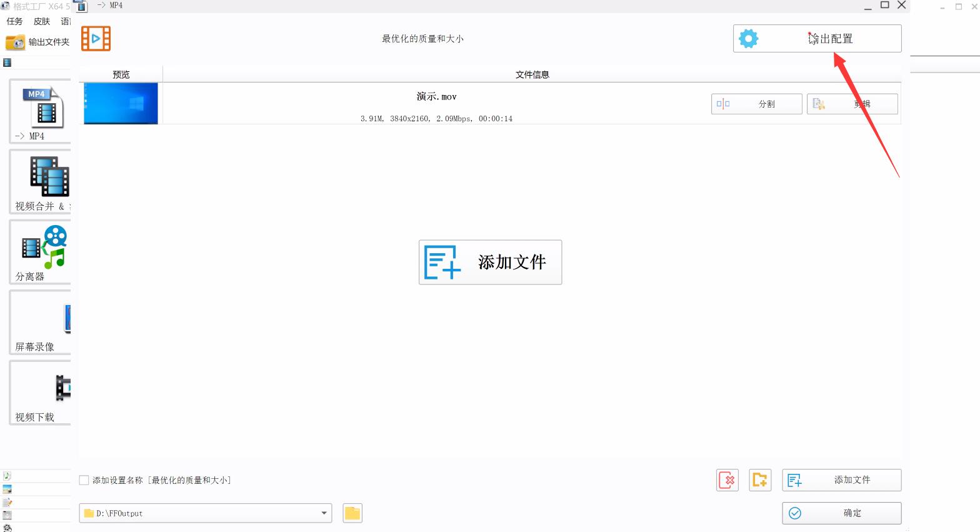This screenshot has width=980, height=532.
Task: Expand the D:\FFOutput output path dropdown
Action: pyautogui.click(x=324, y=513)
